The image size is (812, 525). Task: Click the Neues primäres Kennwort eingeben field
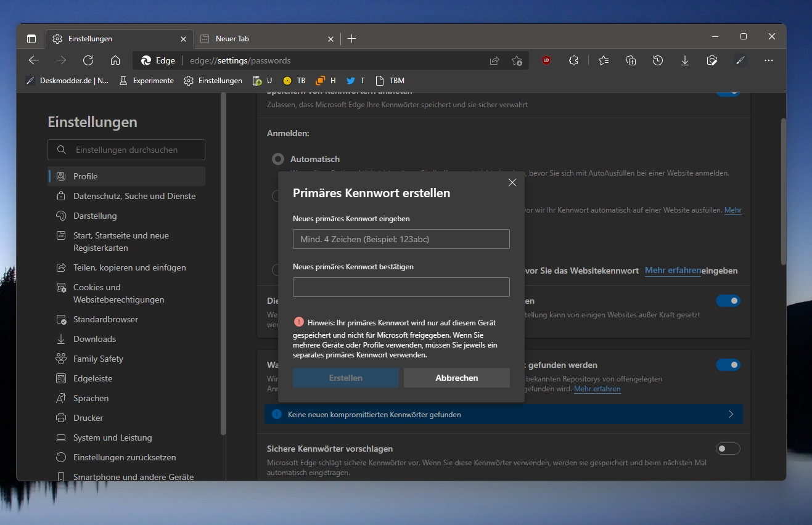pyautogui.click(x=401, y=239)
